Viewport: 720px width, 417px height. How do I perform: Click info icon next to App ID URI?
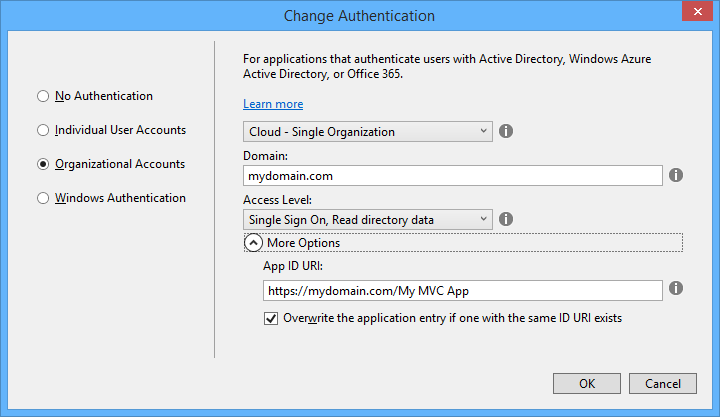point(675,288)
